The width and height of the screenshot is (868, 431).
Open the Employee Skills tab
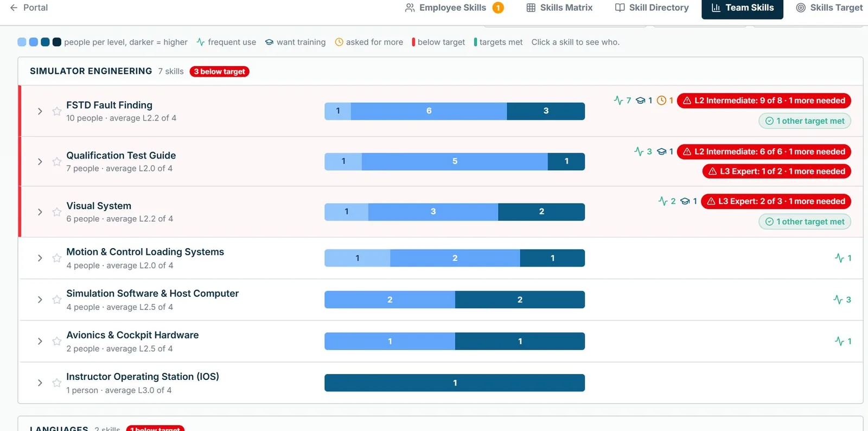click(x=454, y=8)
